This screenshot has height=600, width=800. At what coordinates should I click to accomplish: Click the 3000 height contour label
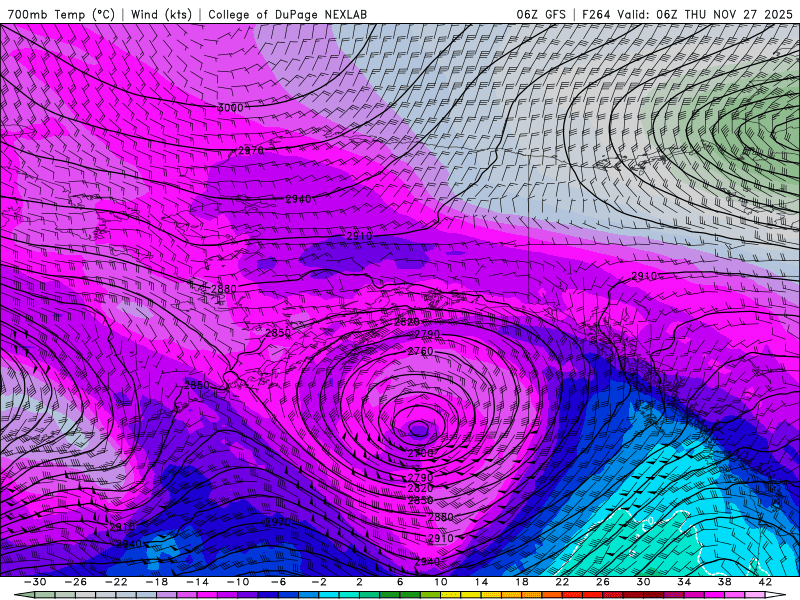coord(231,108)
